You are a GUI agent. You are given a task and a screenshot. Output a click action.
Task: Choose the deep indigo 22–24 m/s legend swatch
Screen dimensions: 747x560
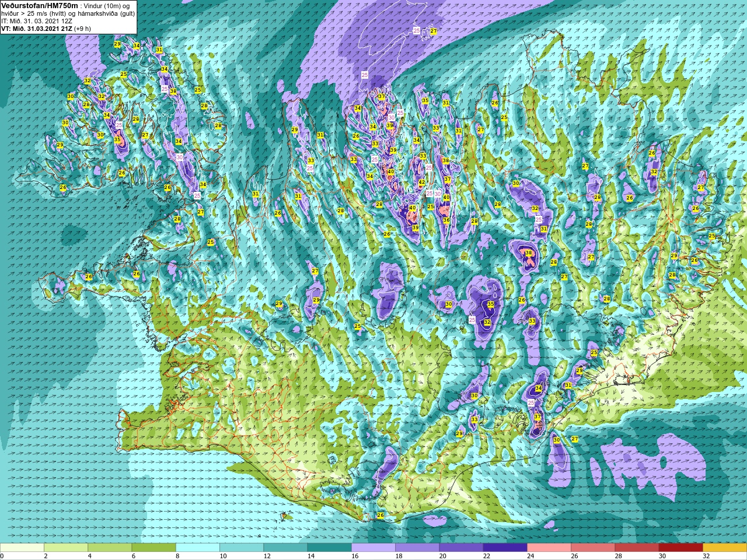click(x=505, y=548)
